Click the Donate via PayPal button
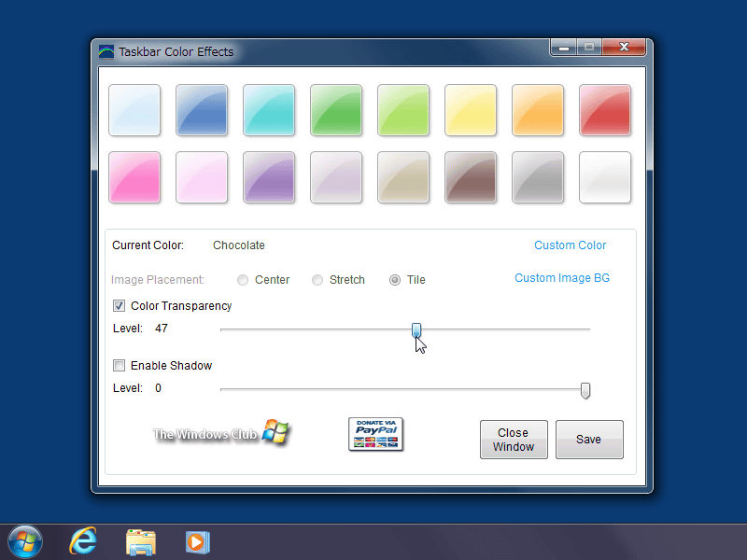 376,434
